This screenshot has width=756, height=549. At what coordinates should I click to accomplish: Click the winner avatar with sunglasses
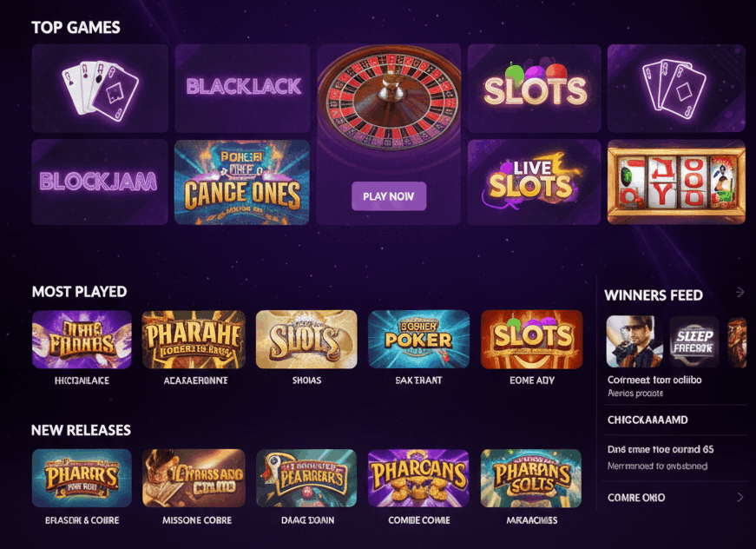click(x=632, y=340)
